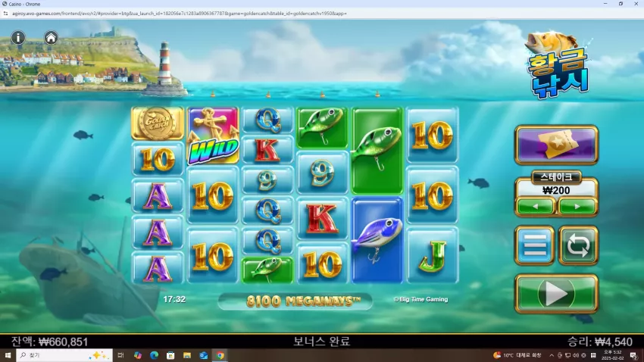Click the top 10 in sixth reel

[x=432, y=135]
